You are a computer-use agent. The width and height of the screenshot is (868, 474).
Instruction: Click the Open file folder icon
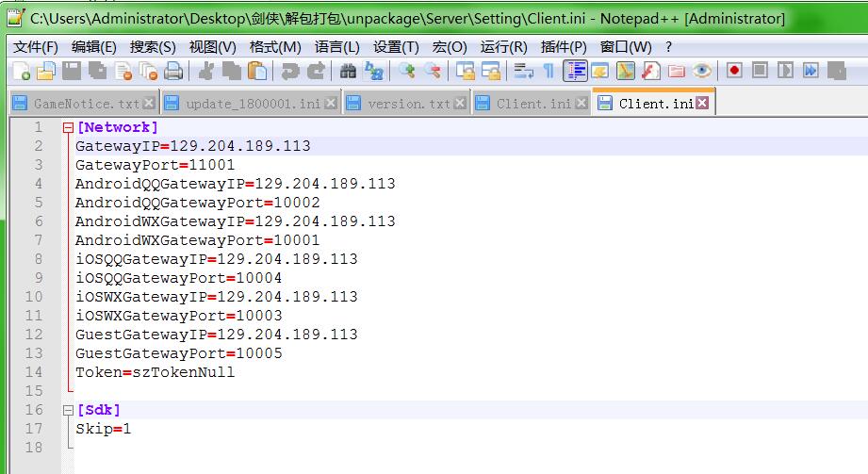[x=45, y=71]
